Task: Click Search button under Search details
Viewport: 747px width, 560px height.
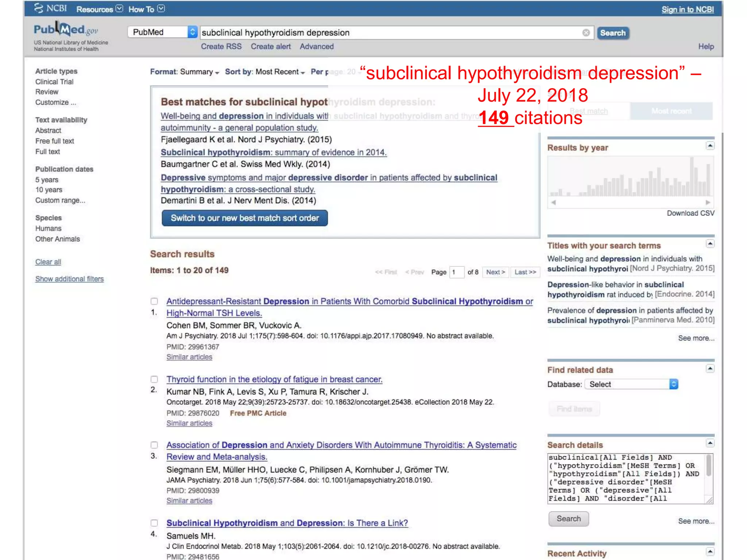Action: [569, 518]
